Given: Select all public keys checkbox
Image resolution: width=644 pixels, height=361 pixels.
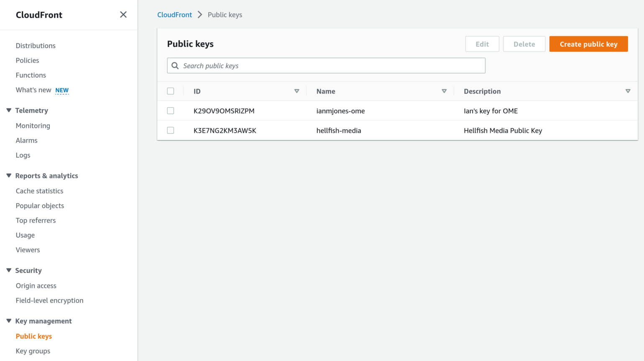Looking at the screenshot, I should pos(171,91).
